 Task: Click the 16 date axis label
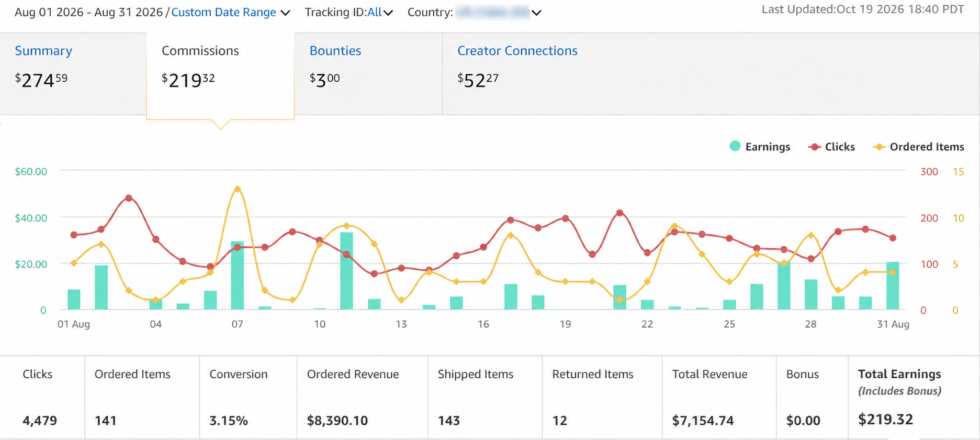pos(483,324)
